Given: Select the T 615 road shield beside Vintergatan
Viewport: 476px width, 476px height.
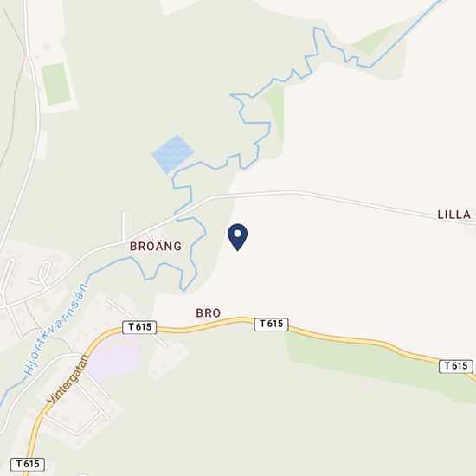Looking at the screenshot, I should 139,327.
